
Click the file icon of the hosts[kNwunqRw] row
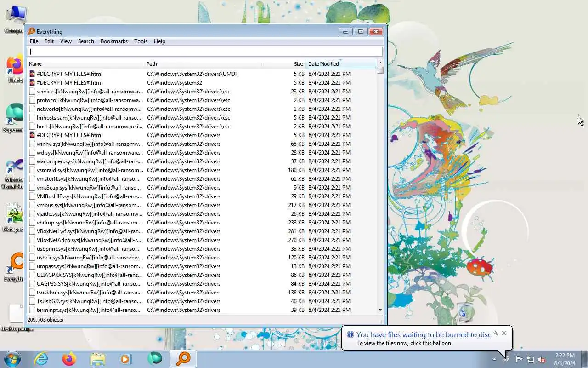click(32, 126)
